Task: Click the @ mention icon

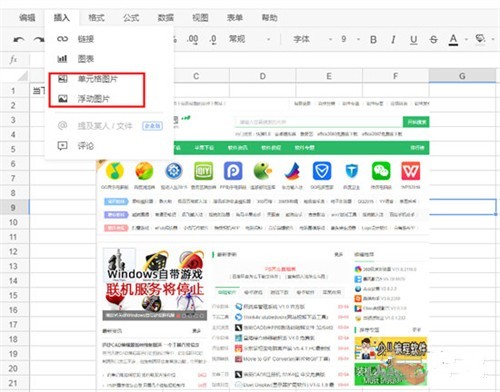Action: pos(62,126)
